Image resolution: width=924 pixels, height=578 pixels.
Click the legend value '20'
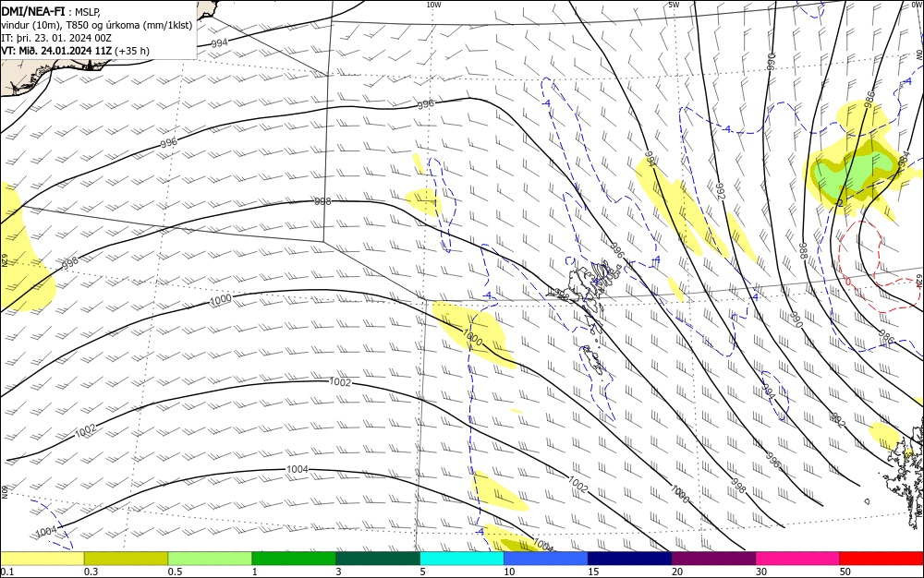(677, 572)
